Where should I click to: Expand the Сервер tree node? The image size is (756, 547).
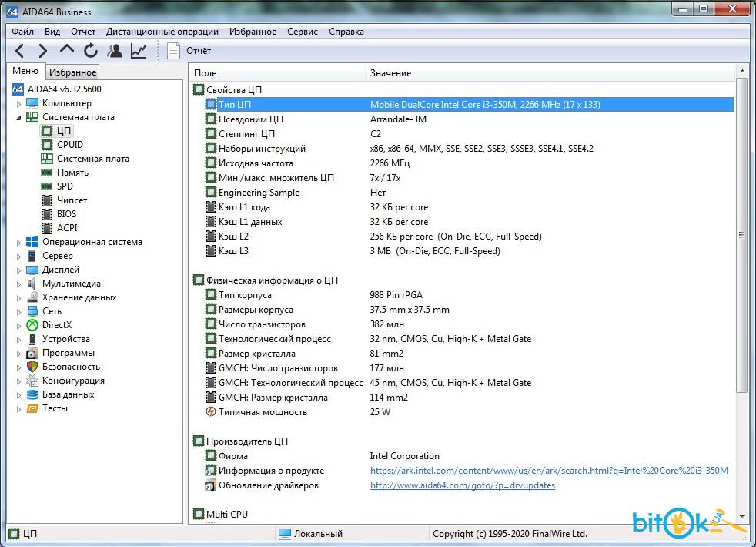[18, 257]
